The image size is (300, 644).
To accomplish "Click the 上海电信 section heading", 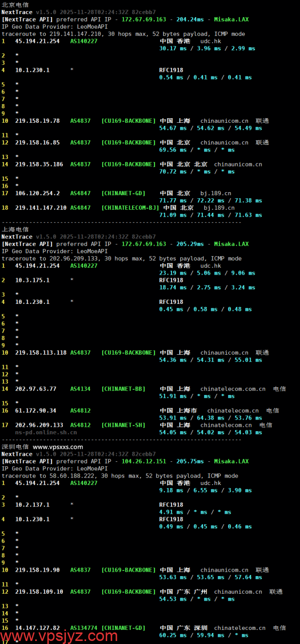I will coord(15,229).
